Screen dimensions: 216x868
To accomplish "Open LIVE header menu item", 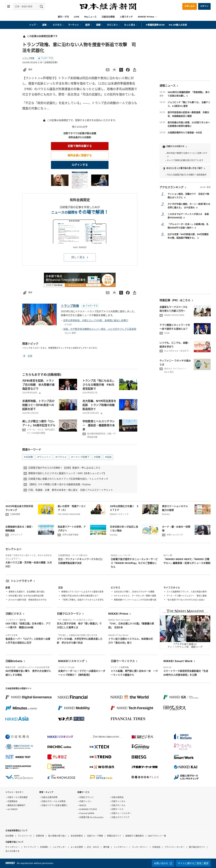I will coord(77,16).
